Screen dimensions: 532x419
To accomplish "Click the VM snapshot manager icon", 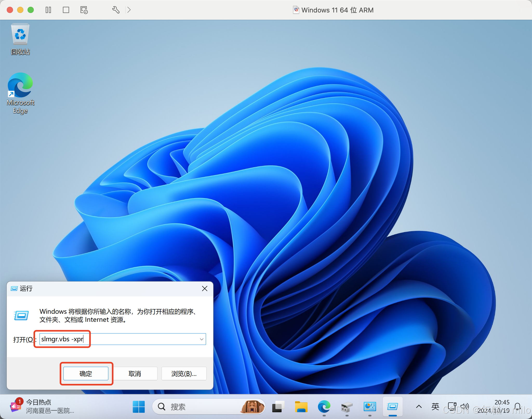I will (84, 10).
